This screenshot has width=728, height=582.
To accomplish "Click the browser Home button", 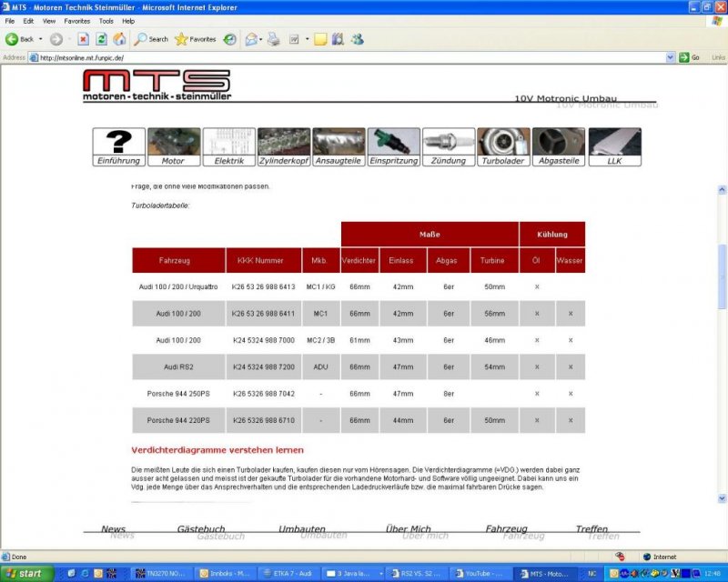I will coord(120,39).
